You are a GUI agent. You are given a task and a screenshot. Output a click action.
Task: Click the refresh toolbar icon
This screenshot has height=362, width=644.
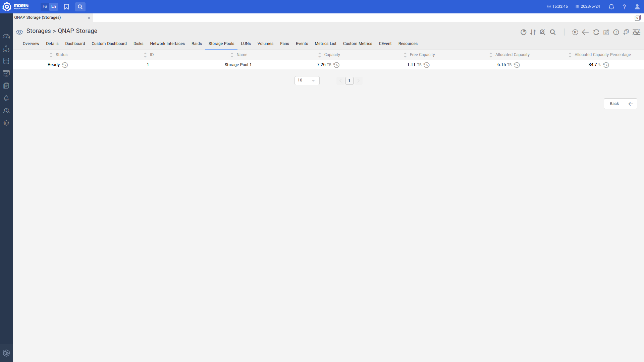(x=596, y=32)
